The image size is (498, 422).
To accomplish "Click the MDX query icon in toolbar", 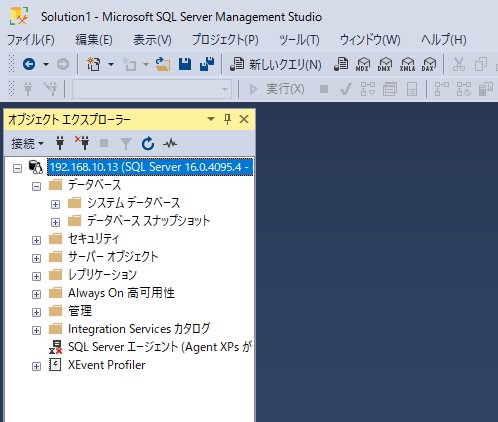I will (363, 64).
